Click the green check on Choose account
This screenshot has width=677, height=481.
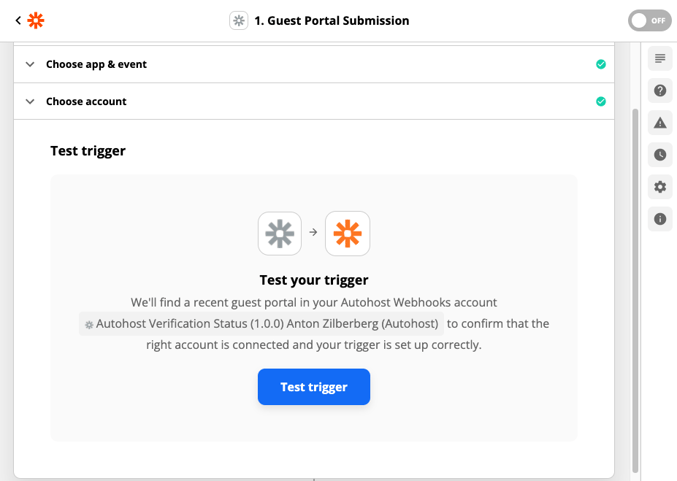601,101
